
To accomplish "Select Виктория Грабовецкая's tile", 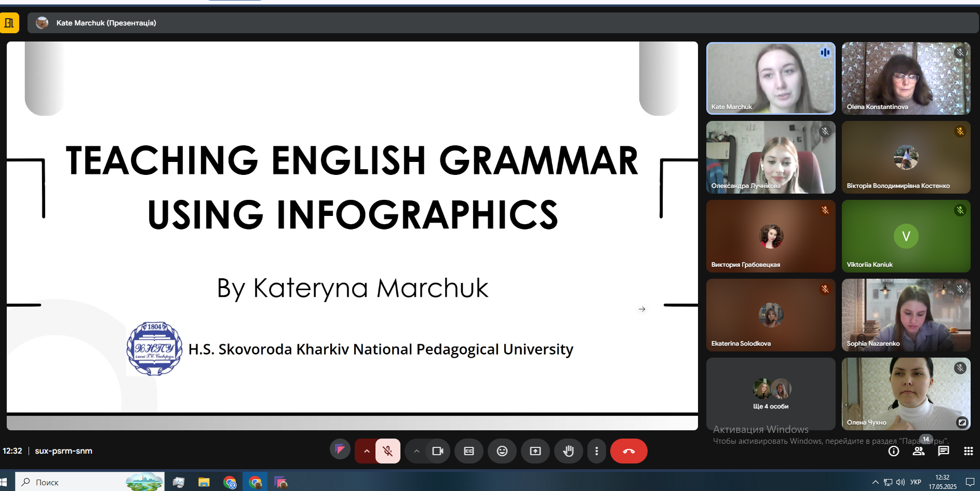I will click(771, 236).
